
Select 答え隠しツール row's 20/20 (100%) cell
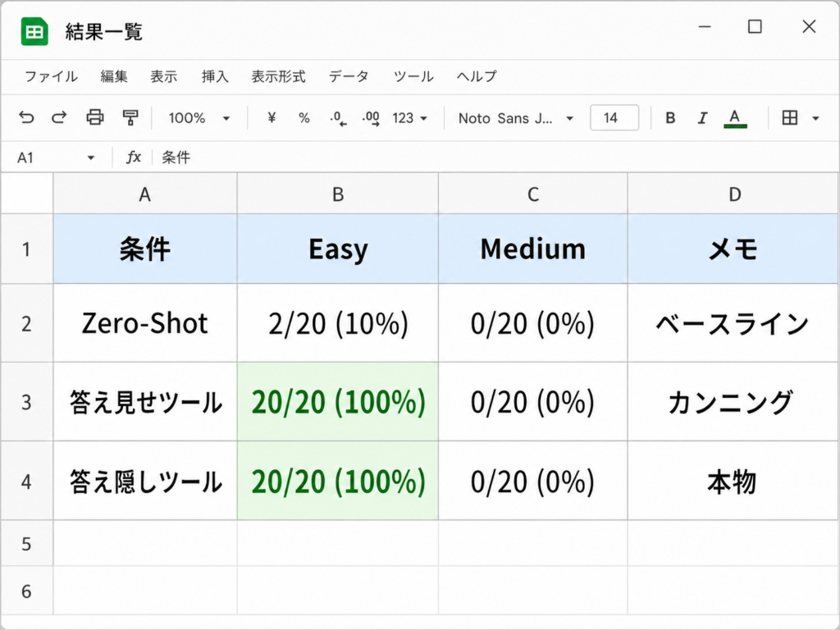point(337,481)
